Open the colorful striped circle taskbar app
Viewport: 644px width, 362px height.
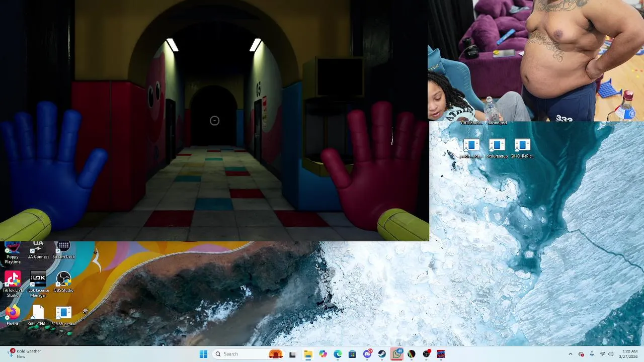[x=412, y=354]
